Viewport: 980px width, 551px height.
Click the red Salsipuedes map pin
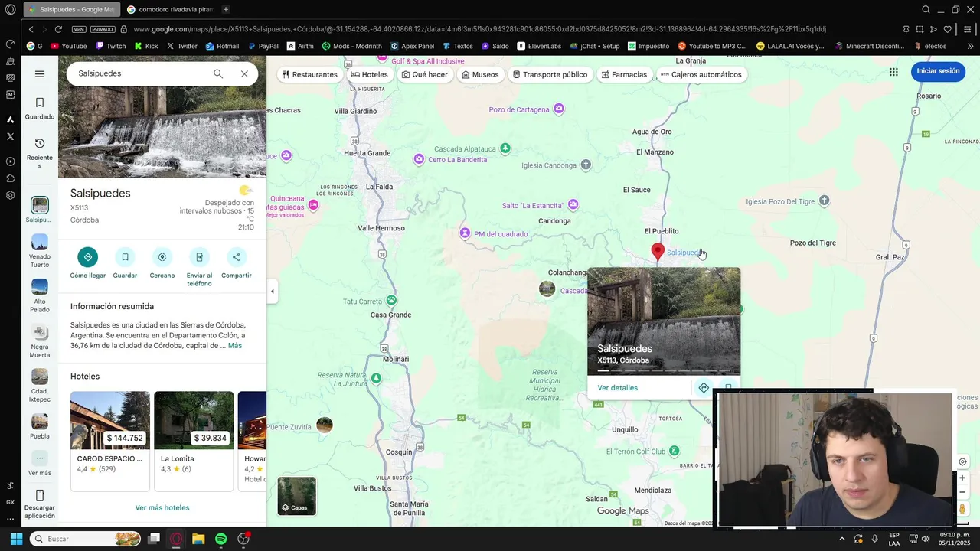point(657,252)
